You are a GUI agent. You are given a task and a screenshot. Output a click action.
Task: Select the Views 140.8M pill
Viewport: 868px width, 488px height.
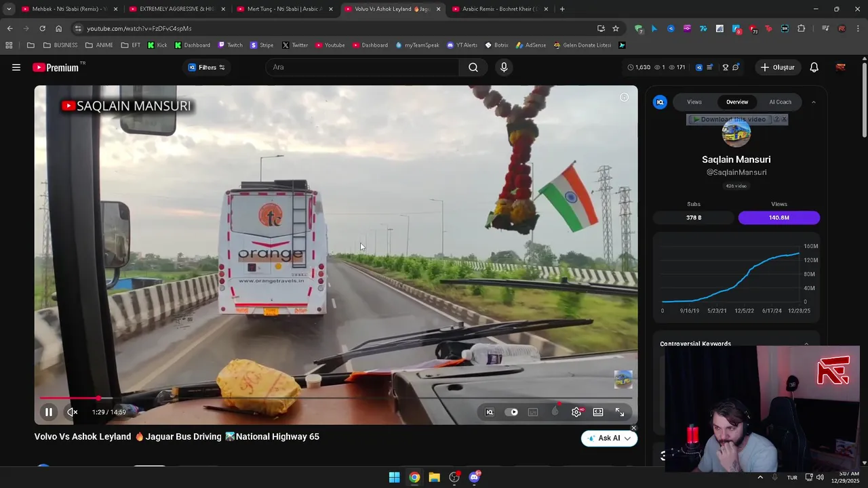click(778, 218)
